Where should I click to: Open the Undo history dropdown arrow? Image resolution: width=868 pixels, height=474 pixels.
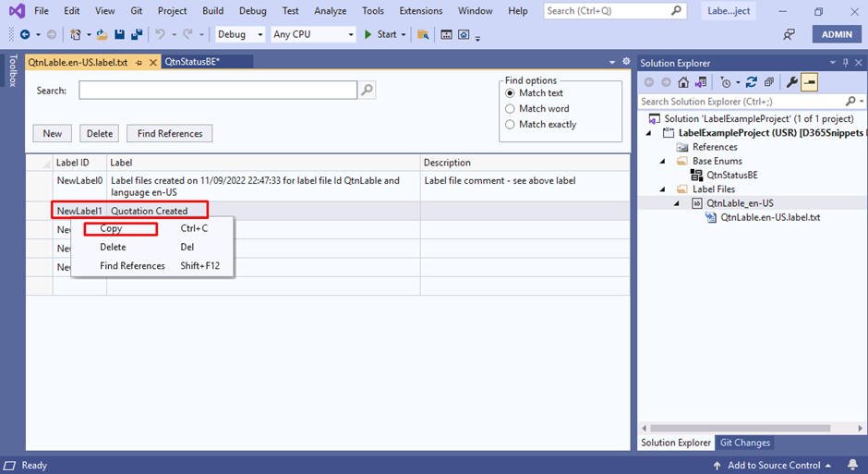[174, 34]
